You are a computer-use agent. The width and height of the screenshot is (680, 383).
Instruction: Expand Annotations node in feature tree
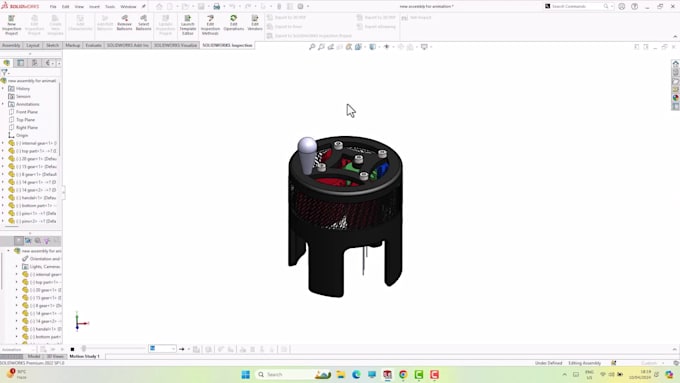click(x=3, y=104)
